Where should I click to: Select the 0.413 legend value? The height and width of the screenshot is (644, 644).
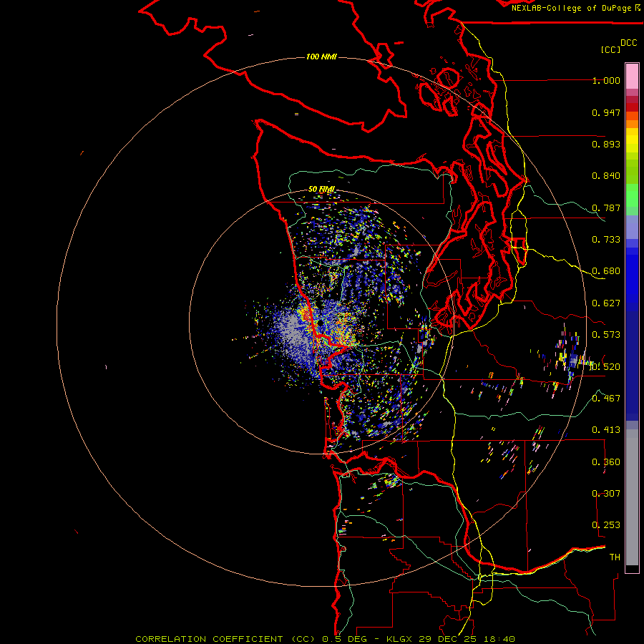(606, 430)
